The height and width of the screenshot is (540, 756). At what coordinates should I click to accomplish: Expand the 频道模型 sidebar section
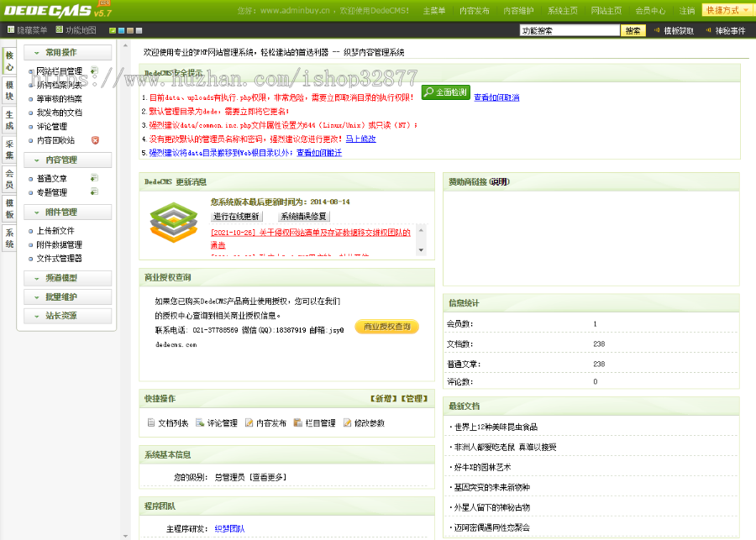pyautogui.click(x=67, y=278)
